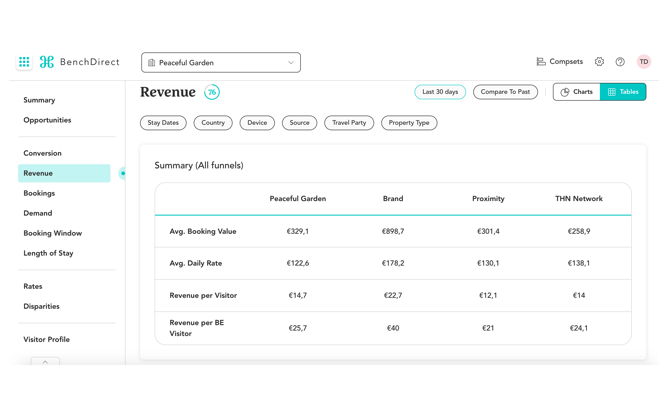
Task: Go to Bookings in the sidebar
Action: coord(39,193)
